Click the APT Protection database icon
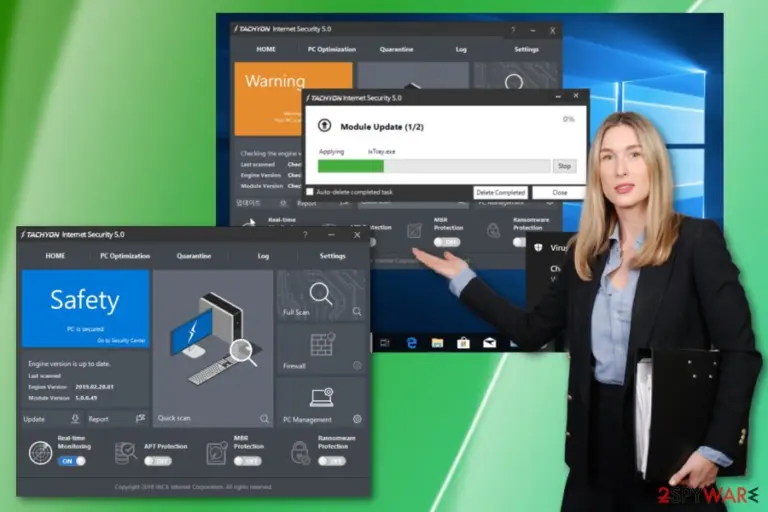The width and height of the screenshot is (768, 512). point(125,452)
